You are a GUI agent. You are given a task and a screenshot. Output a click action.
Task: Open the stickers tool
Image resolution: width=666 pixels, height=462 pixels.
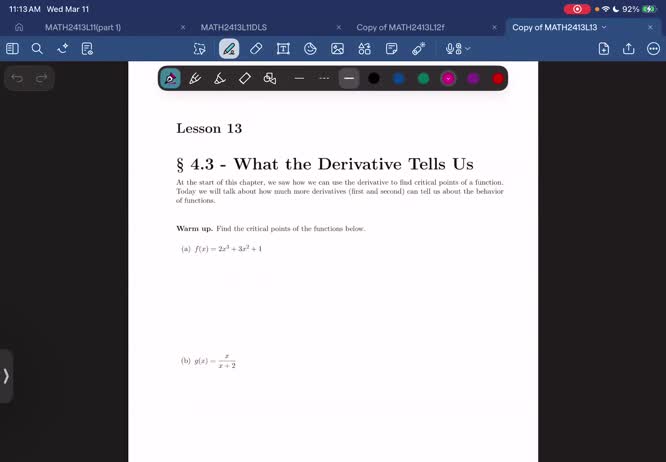tap(310, 49)
